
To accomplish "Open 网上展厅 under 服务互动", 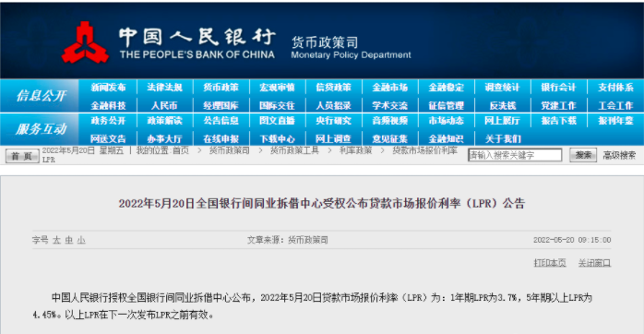I will [502, 121].
